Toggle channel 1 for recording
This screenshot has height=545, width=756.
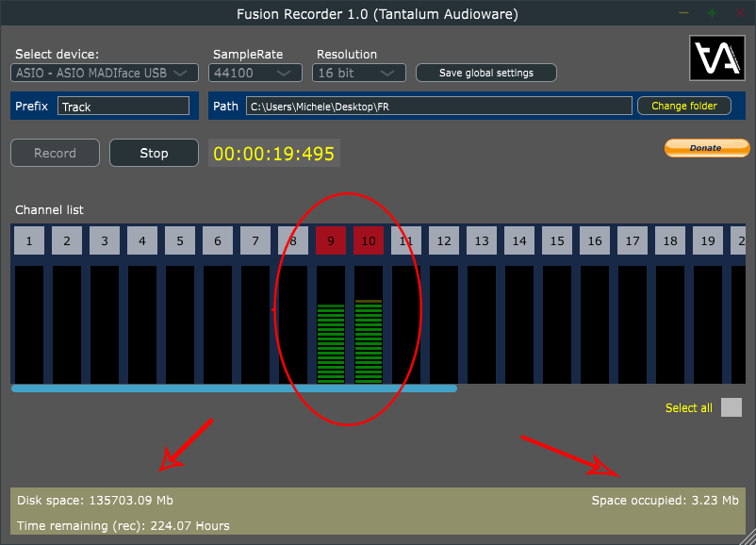tap(29, 240)
